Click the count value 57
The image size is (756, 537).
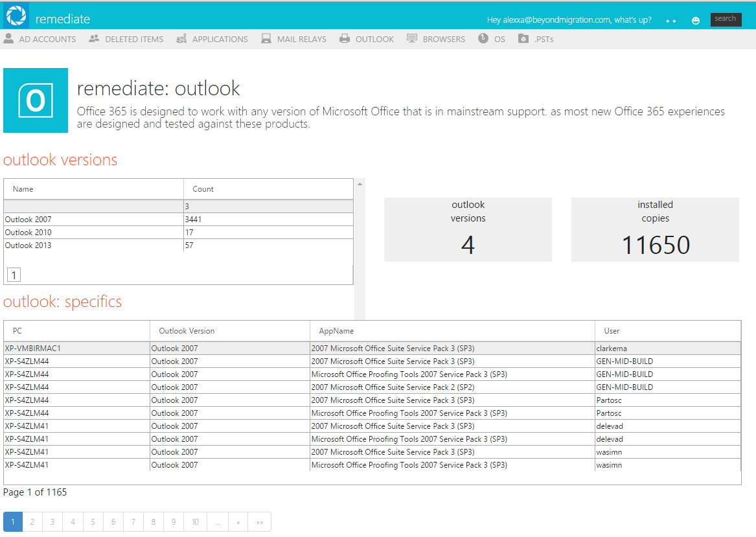pos(189,246)
